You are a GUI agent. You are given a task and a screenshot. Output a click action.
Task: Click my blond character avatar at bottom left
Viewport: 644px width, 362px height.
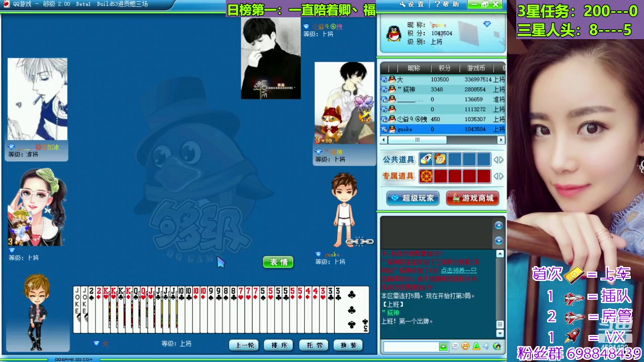[x=37, y=312]
